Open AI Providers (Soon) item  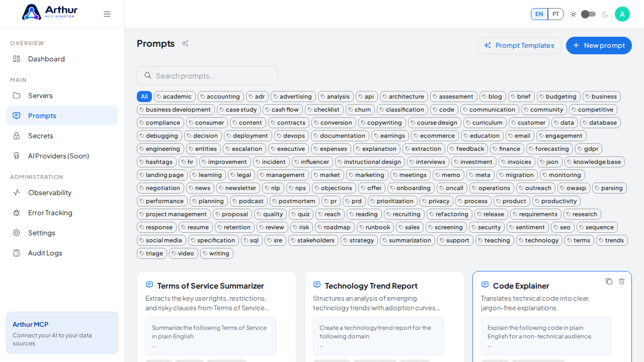coord(62,156)
